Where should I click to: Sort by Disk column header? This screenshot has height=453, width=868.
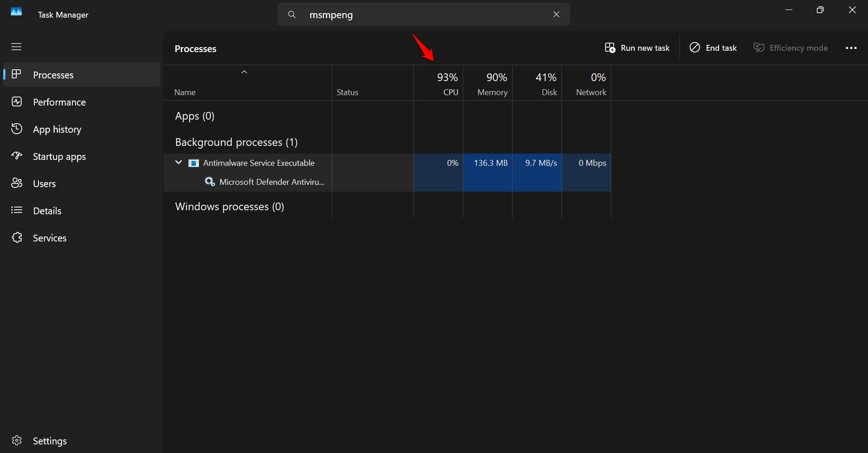[537, 83]
